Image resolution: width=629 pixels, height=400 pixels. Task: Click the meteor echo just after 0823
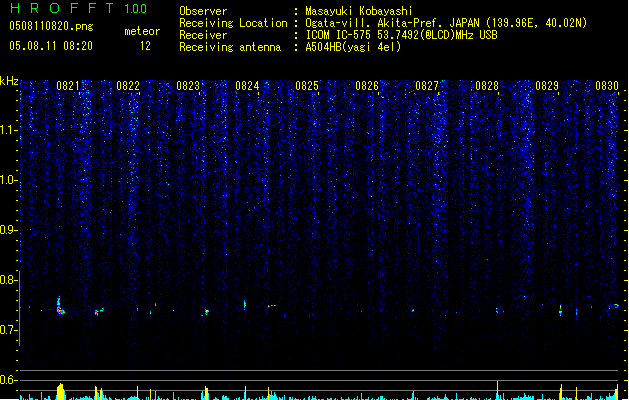coord(205,311)
